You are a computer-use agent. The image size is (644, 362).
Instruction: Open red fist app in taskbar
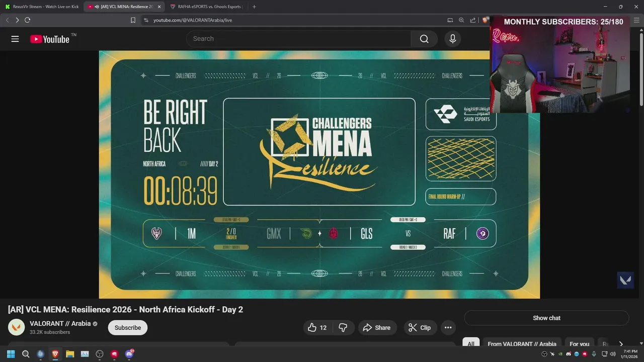(x=114, y=354)
